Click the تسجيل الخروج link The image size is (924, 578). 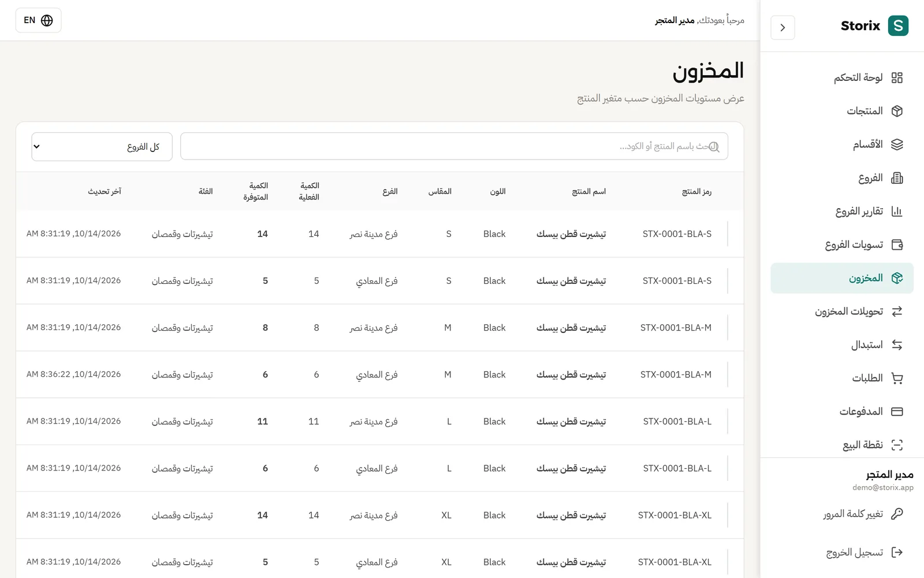pyautogui.click(x=842, y=553)
